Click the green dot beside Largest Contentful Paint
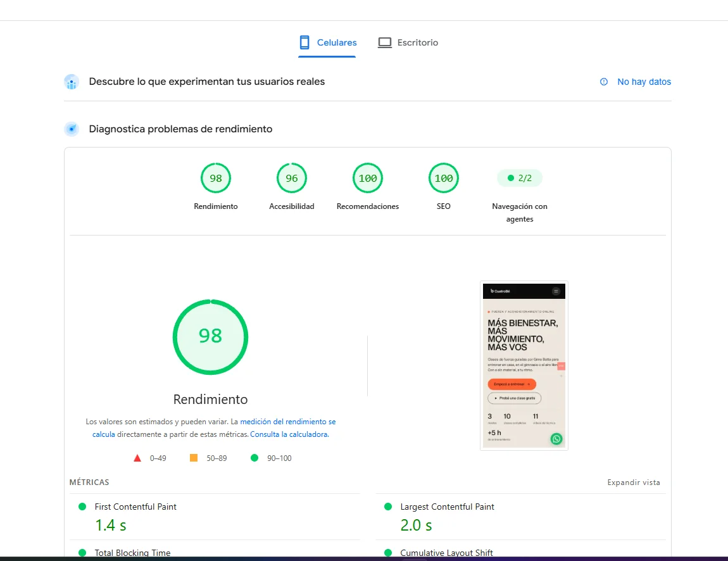 tap(388, 507)
